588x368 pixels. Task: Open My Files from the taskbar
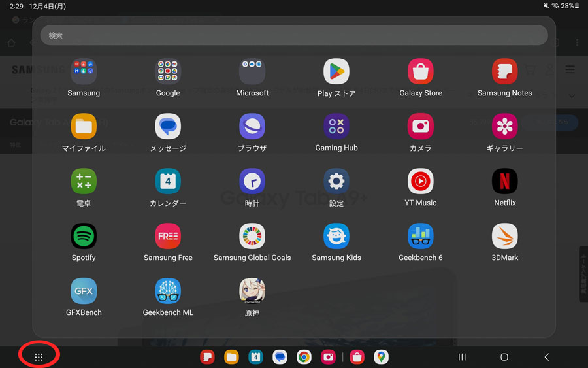point(231,357)
